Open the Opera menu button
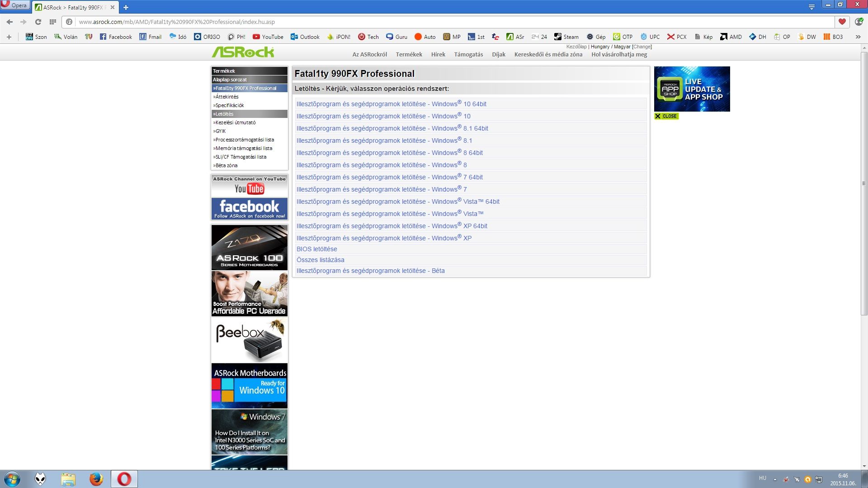This screenshot has width=868, height=488. [x=15, y=5]
